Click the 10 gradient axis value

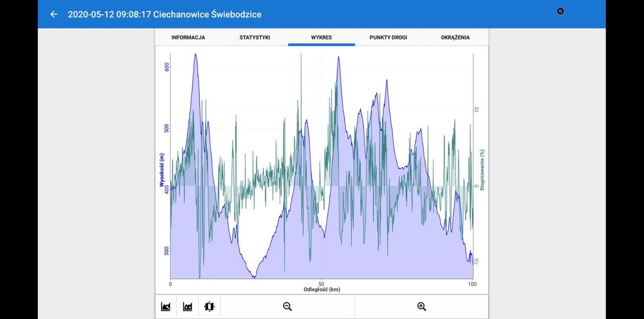click(476, 110)
